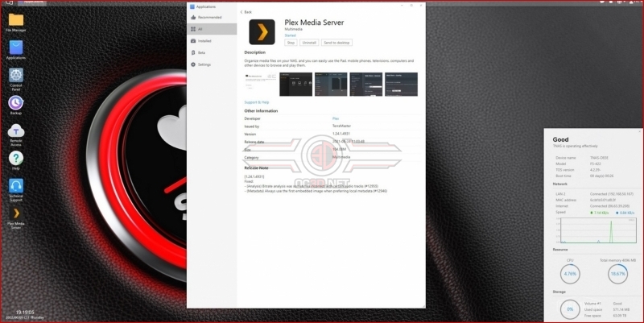Image resolution: width=644 pixels, height=323 pixels.
Task: Click the Internet connected status
Action: click(x=611, y=206)
